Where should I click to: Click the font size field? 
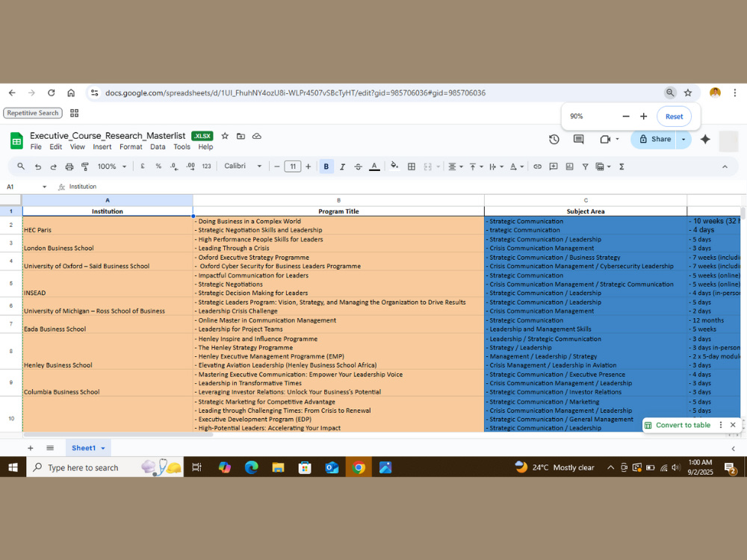click(x=293, y=167)
